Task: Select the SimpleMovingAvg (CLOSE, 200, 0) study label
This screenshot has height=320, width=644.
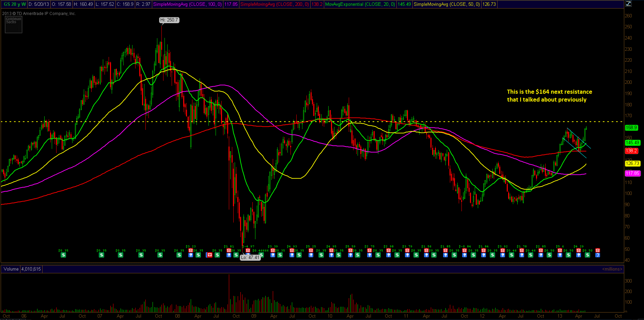Action: coord(274,4)
